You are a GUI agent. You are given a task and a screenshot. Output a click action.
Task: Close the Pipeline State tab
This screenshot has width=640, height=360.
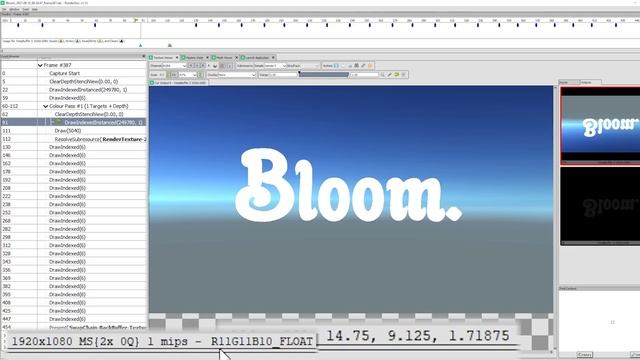pyautogui.click(x=207, y=58)
